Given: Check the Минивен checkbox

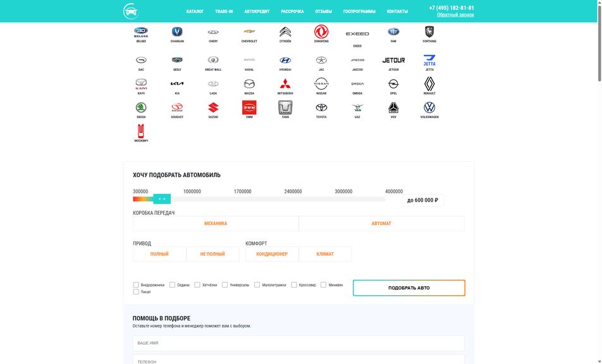Looking at the screenshot, I should coord(323,284).
